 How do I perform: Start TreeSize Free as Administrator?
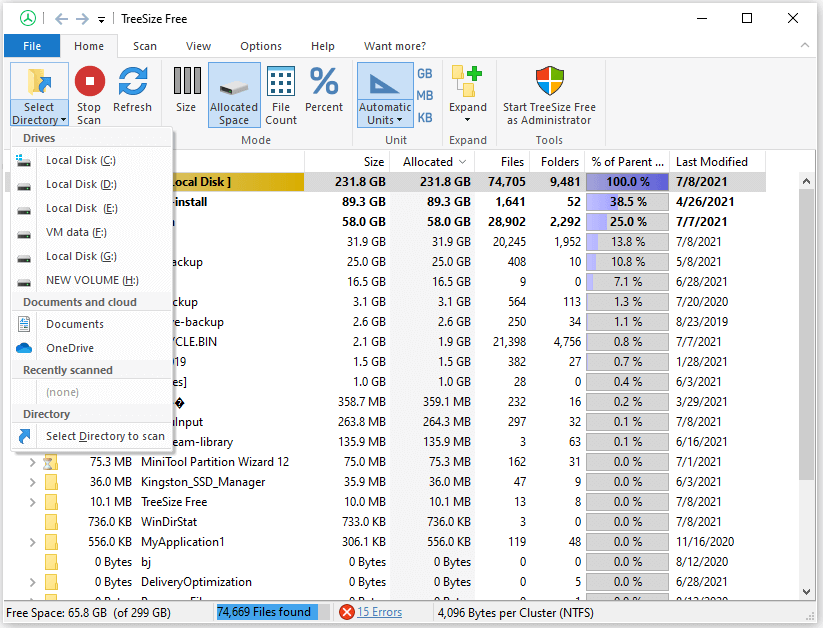click(x=550, y=95)
